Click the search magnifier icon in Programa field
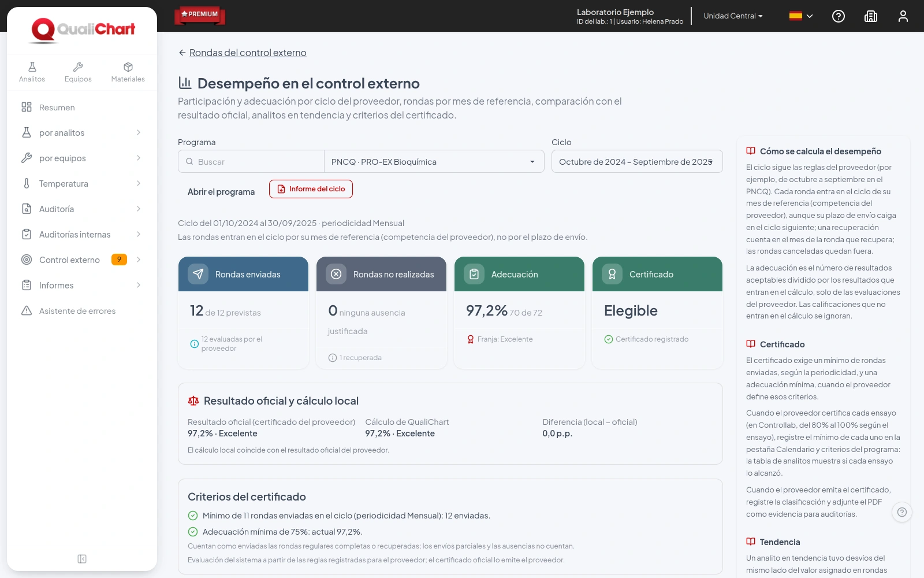The height and width of the screenshot is (578, 924). click(189, 162)
